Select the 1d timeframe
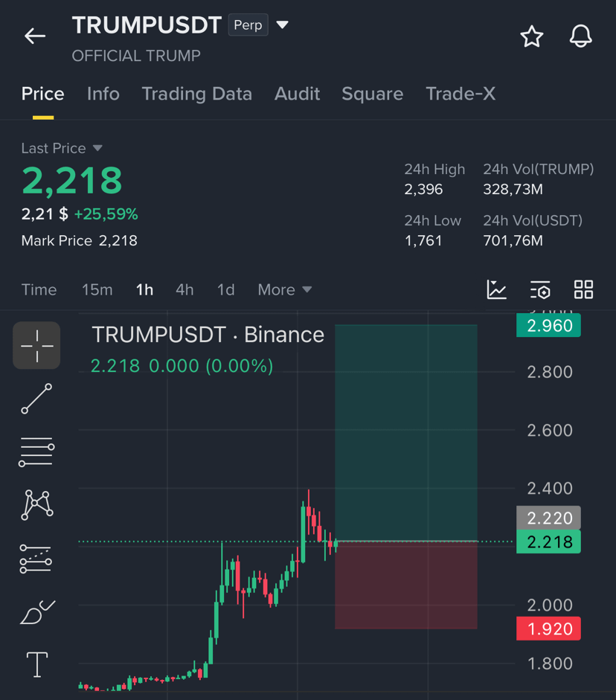Image resolution: width=616 pixels, height=700 pixels. [226, 289]
